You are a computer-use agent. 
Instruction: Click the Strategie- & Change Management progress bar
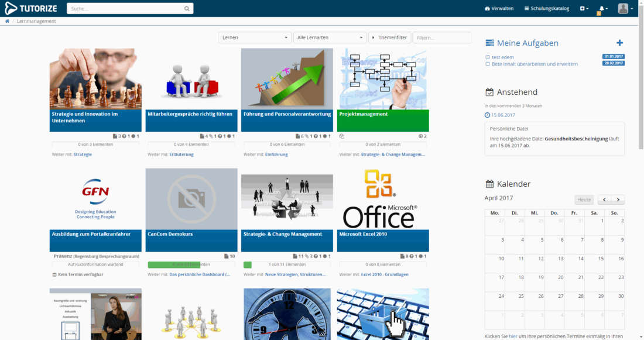click(287, 265)
